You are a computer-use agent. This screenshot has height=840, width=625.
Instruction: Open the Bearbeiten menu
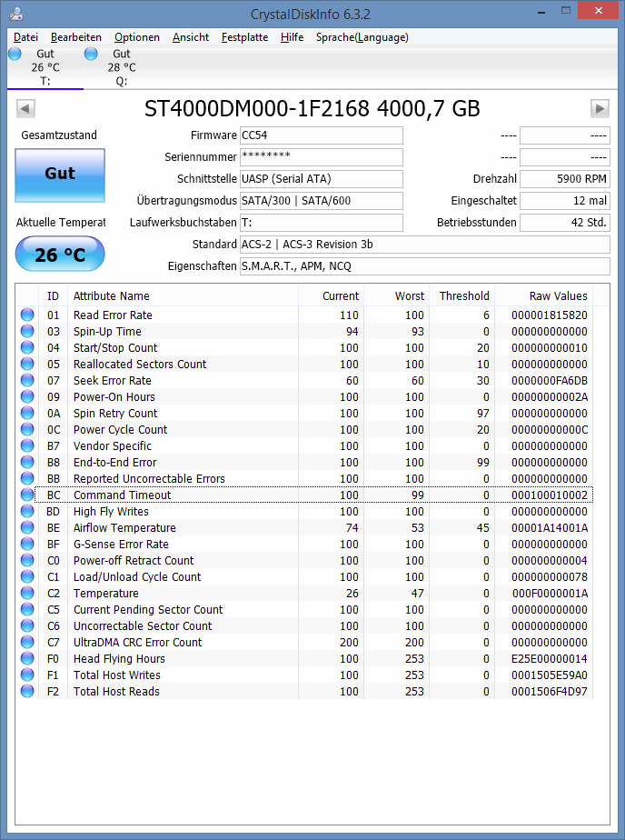click(x=76, y=37)
